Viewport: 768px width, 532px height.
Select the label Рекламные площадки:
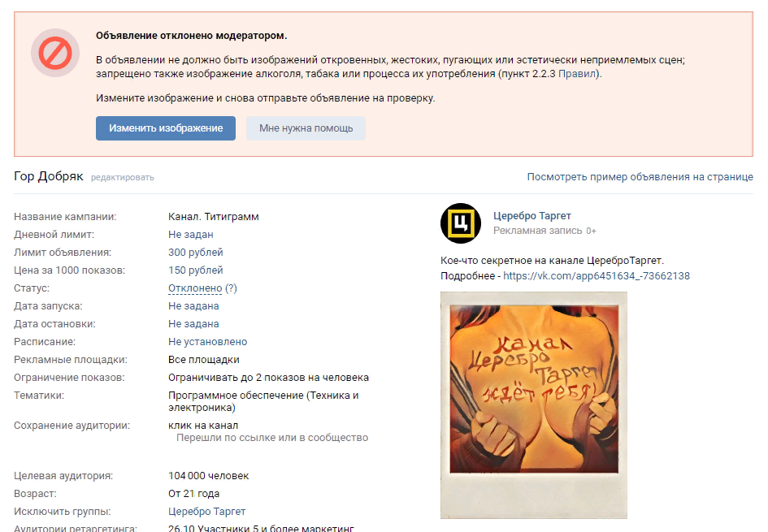click(71, 360)
